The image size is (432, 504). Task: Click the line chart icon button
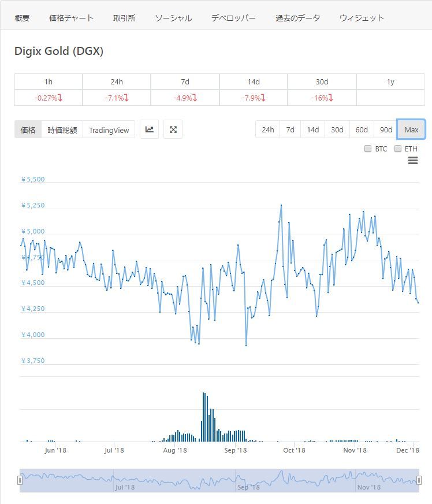pos(150,129)
